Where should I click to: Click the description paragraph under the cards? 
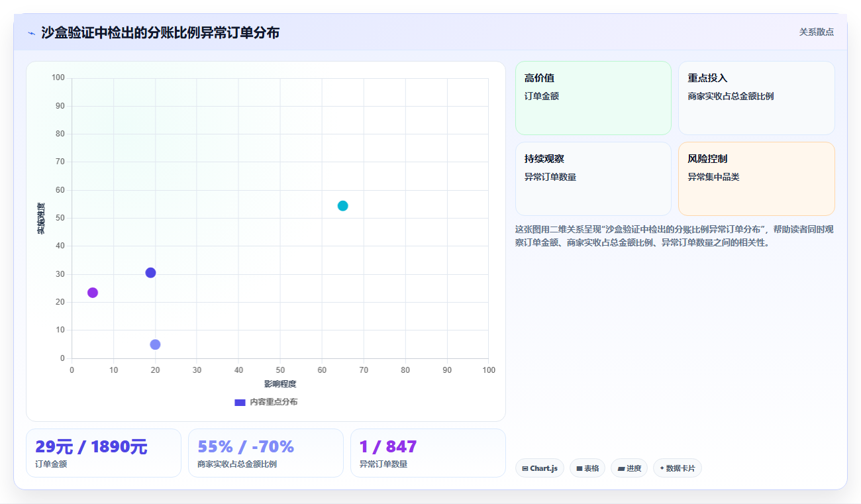(x=674, y=236)
